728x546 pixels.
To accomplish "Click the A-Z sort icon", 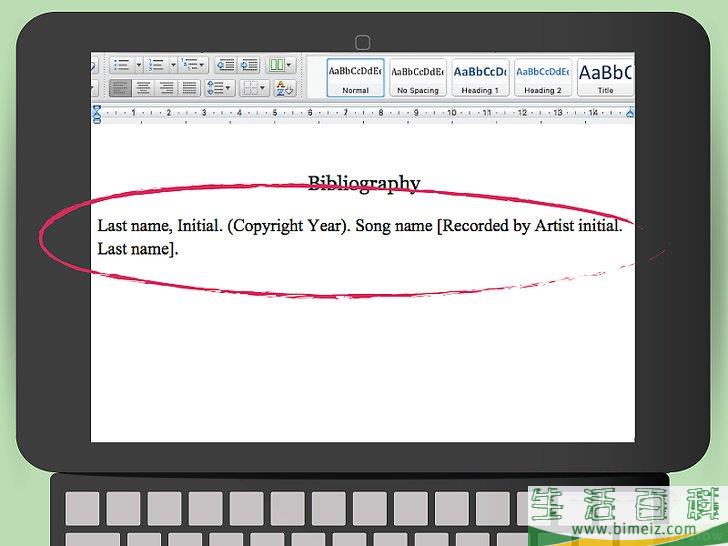I will click(x=284, y=88).
